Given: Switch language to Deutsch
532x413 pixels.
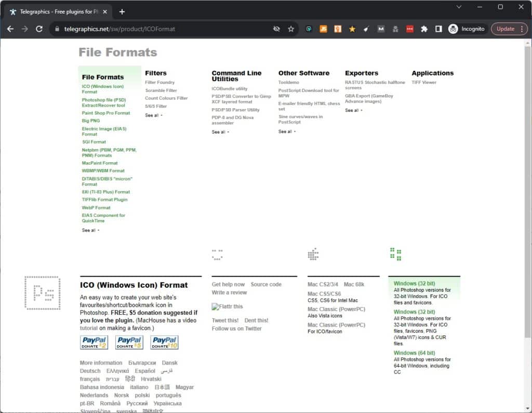Looking at the screenshot, I should pyautogui.click(x=90, y=371).
